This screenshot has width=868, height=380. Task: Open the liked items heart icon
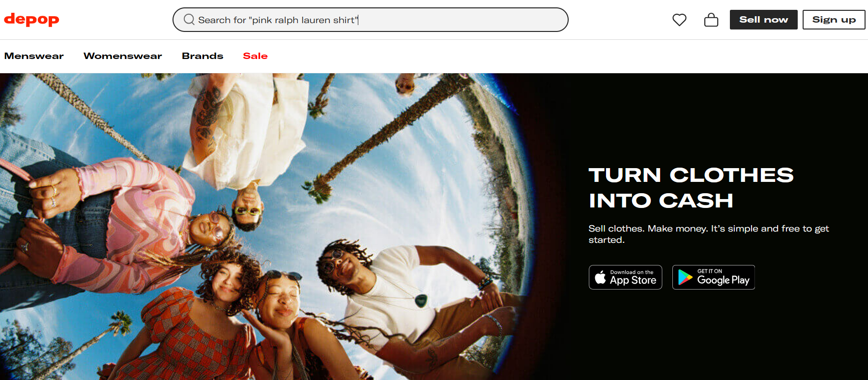click(679, 20)
